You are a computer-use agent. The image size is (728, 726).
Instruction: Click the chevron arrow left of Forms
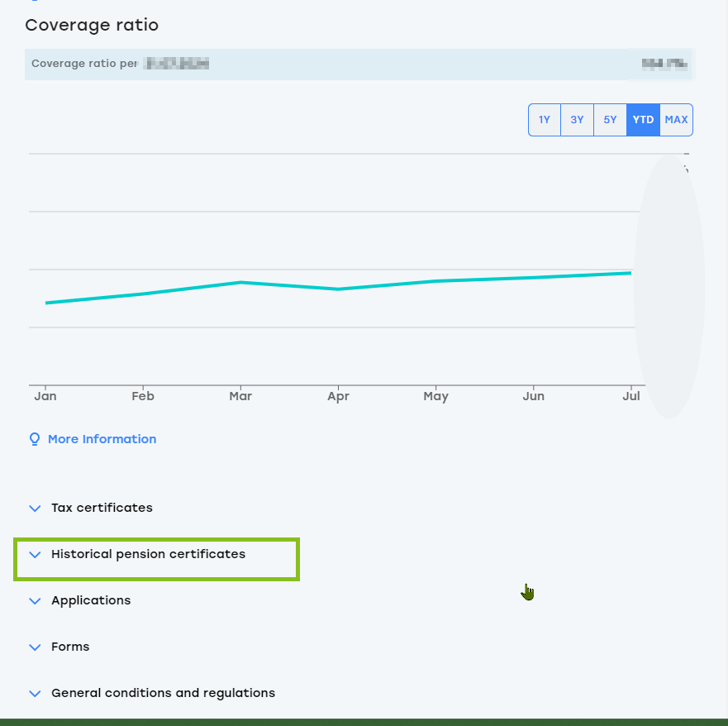pos(35,647)
